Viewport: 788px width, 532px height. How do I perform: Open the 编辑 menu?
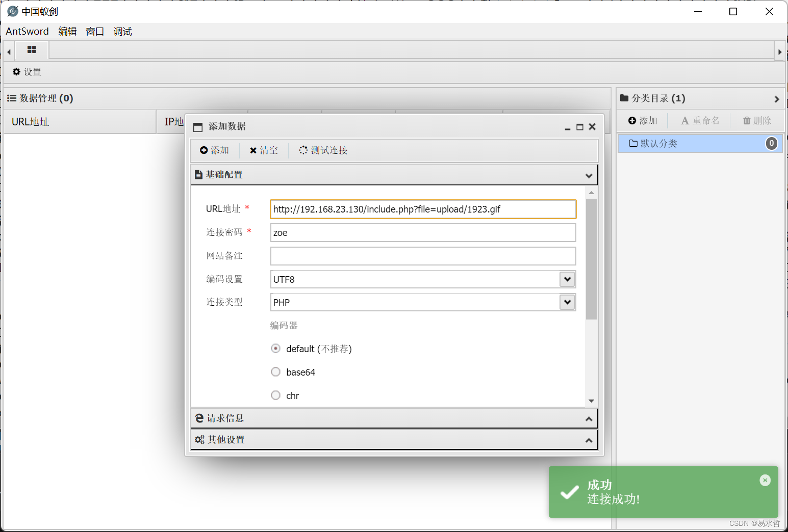[x=67, y=32]
